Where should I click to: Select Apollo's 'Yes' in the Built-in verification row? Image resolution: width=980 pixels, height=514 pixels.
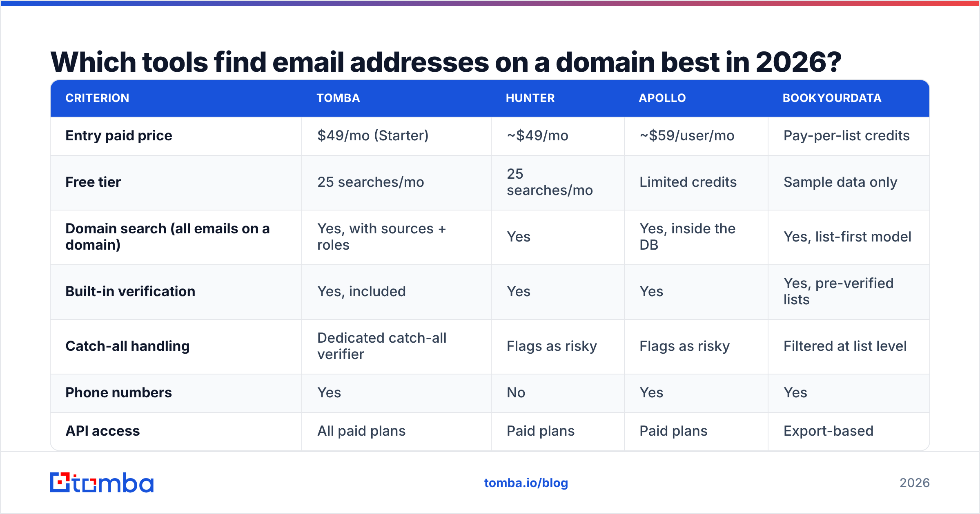point(651,291)
